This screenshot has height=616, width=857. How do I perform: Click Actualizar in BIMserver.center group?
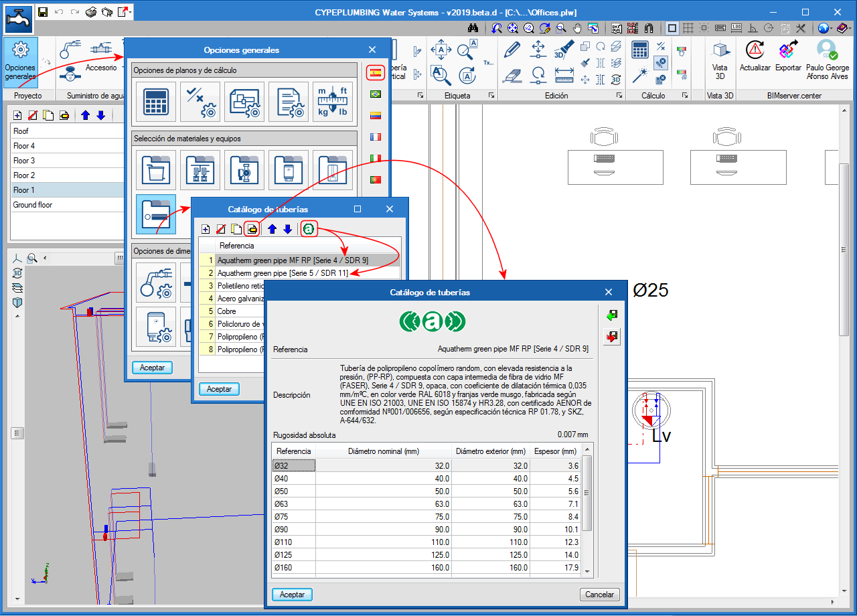[755, 57]
